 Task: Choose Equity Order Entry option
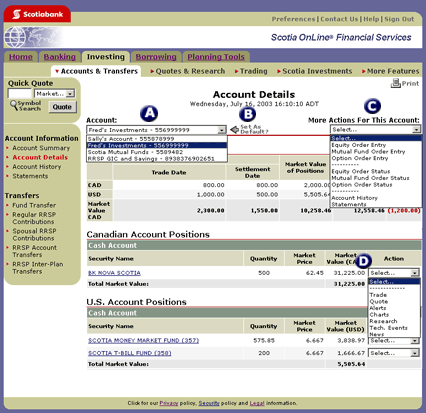[359, 145]
